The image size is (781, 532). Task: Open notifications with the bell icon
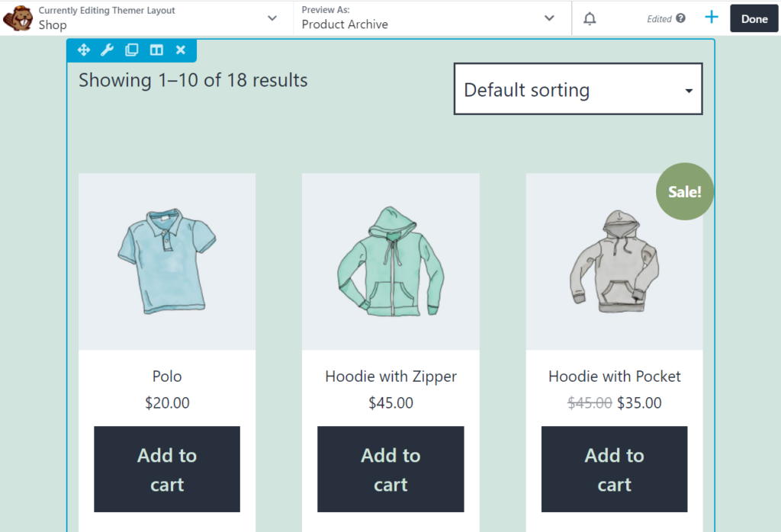[589, 18]
